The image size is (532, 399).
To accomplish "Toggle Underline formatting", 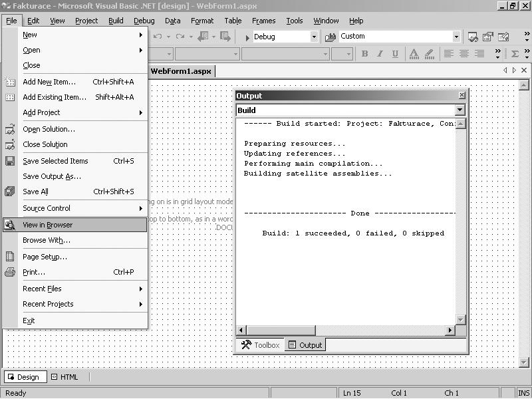I will point(395,54).
